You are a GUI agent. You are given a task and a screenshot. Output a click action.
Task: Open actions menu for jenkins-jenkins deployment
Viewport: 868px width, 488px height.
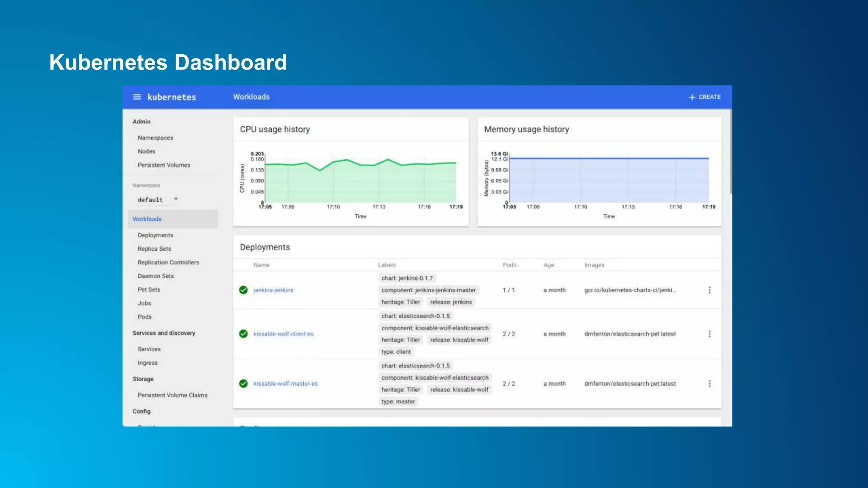click(709, 290)
